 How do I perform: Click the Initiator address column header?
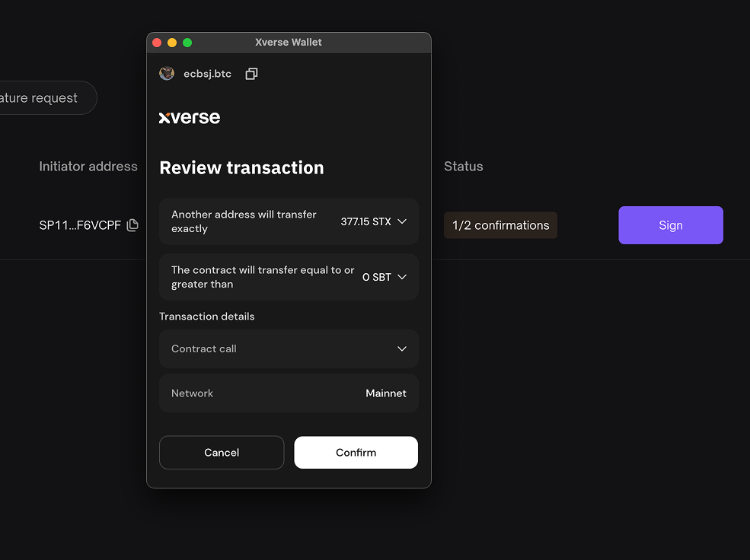pyautogui.click(x=88, y=166)
